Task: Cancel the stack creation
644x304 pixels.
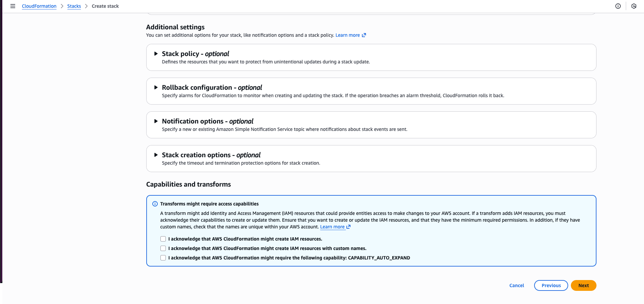Action: (517, 285)
